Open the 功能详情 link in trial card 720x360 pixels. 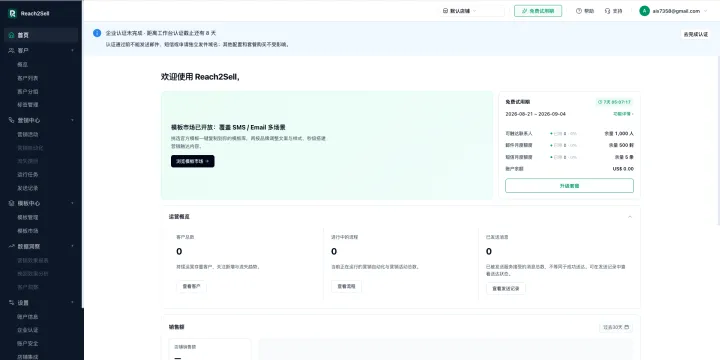623,114
